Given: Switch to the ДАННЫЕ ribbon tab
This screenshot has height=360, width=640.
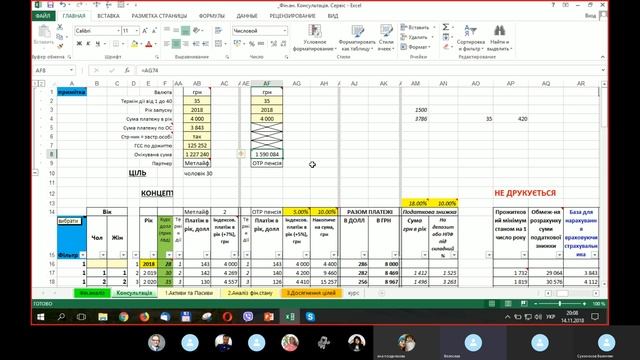Looking at the screenshot, I should (247, 16).
